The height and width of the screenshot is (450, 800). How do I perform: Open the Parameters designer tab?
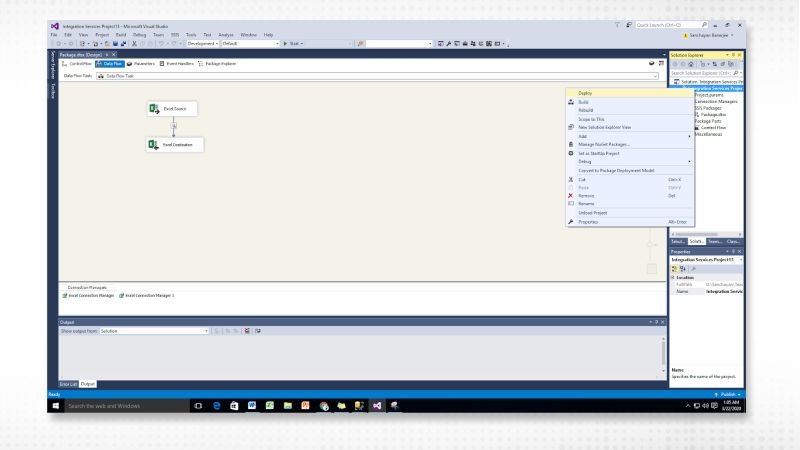click(141, 64)
